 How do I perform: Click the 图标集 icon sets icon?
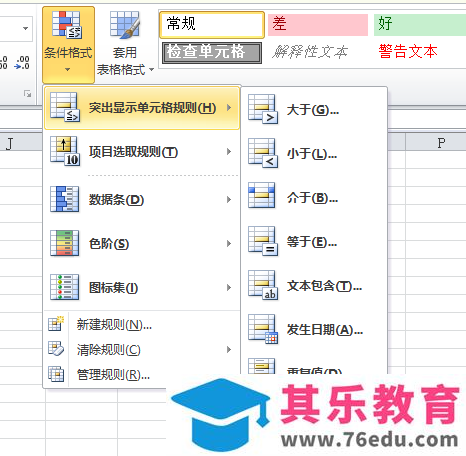click(x=64, y=287)
